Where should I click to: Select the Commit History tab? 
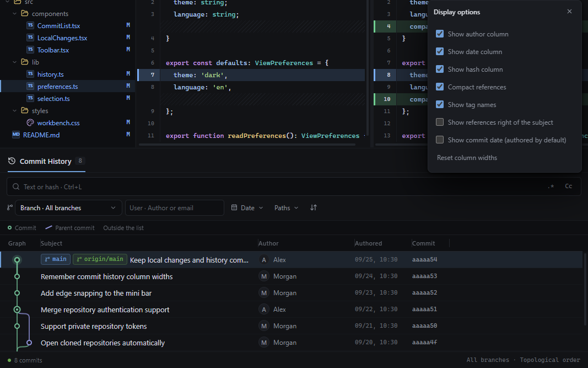[46, 162]
